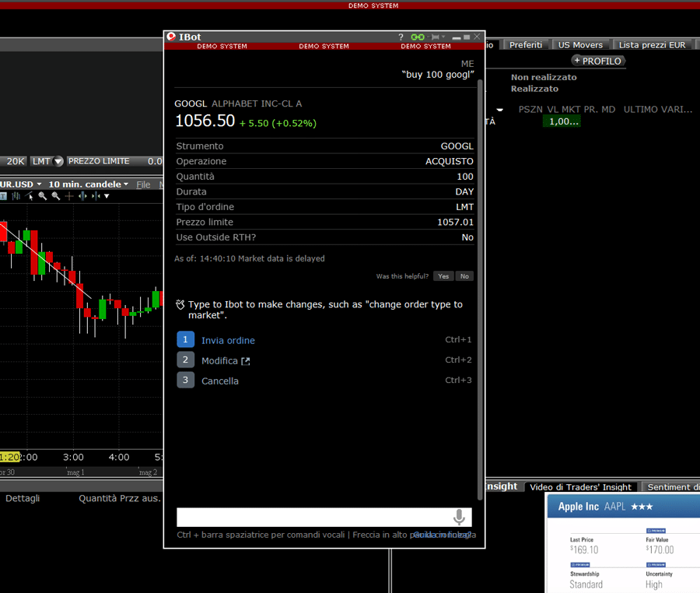Image resolution: width=700 pixels, height=593 pixels.
Task: Click Modifica link in IBot
Action: pos(219,361)
